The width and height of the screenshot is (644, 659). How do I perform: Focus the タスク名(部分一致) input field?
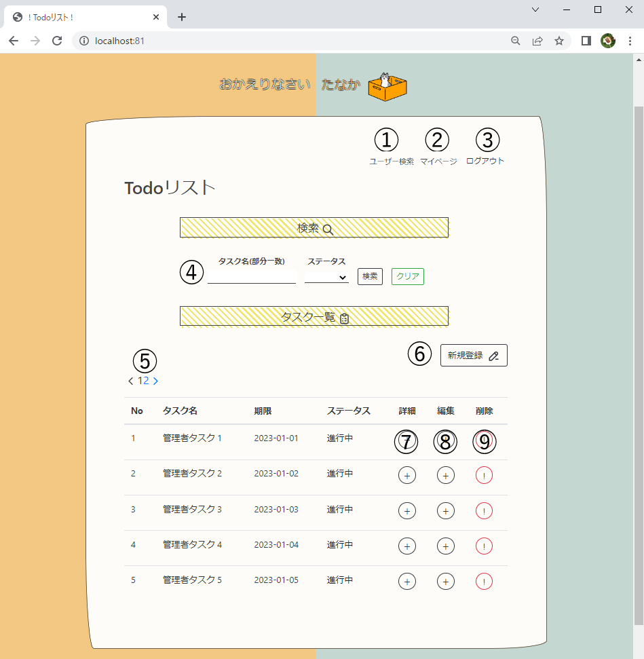pos(251,276)
